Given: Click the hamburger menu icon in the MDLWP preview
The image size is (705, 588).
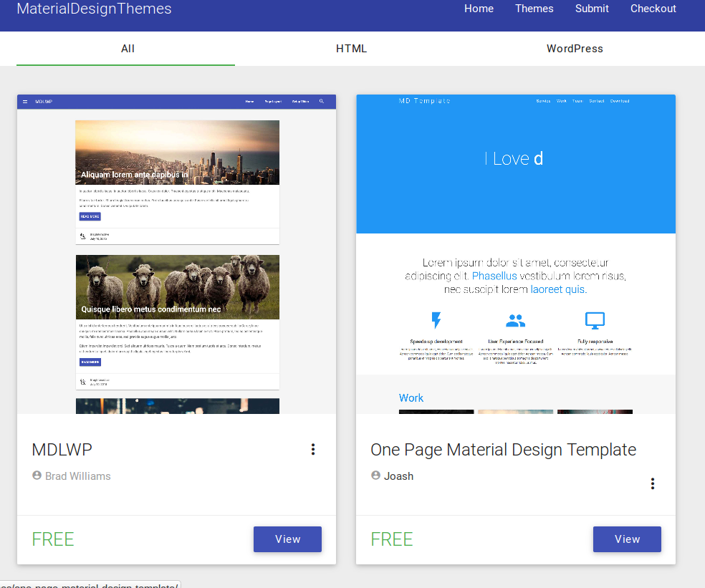Looking at the screenshot, I should (25, 102).
